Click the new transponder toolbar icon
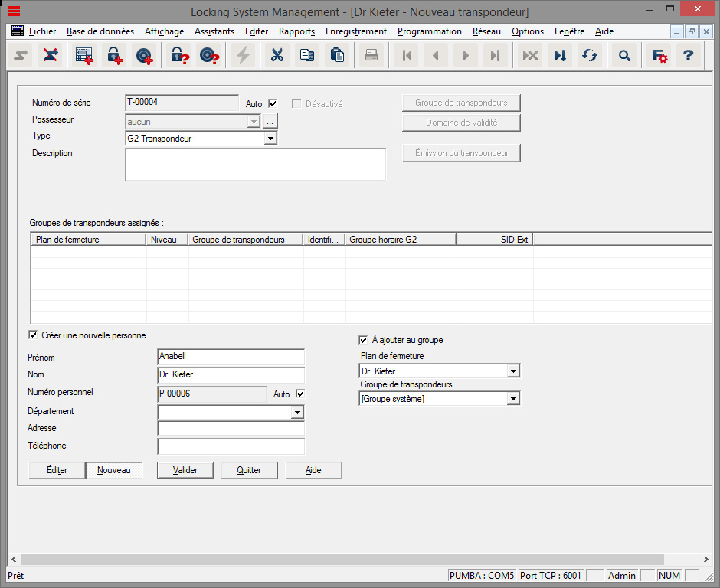 point(145,55)
